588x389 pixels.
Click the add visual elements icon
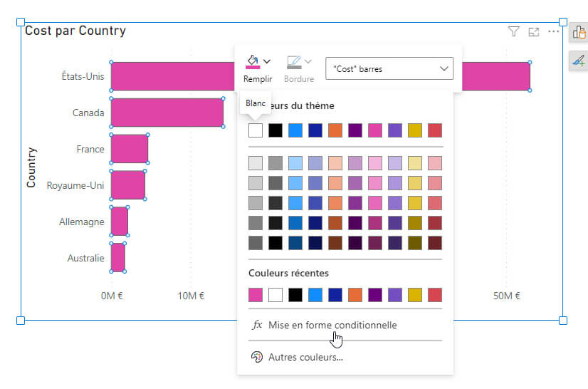[579, 33]
